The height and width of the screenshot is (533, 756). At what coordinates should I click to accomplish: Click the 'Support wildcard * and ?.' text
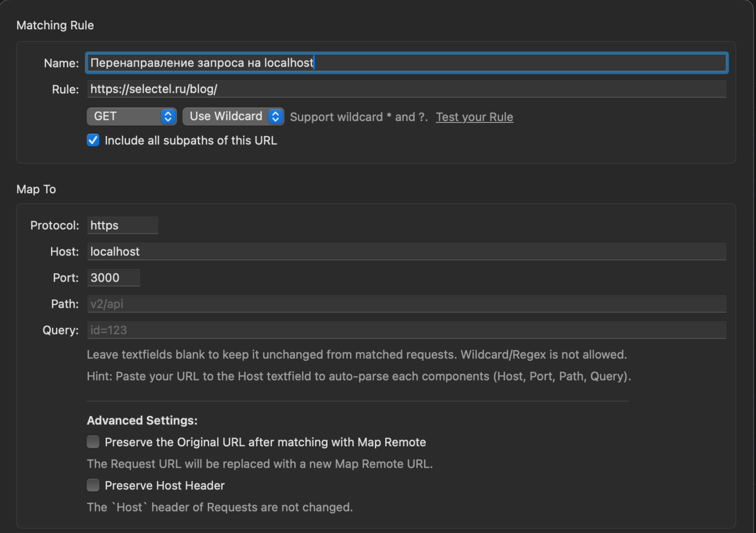[x=359, y=117]
